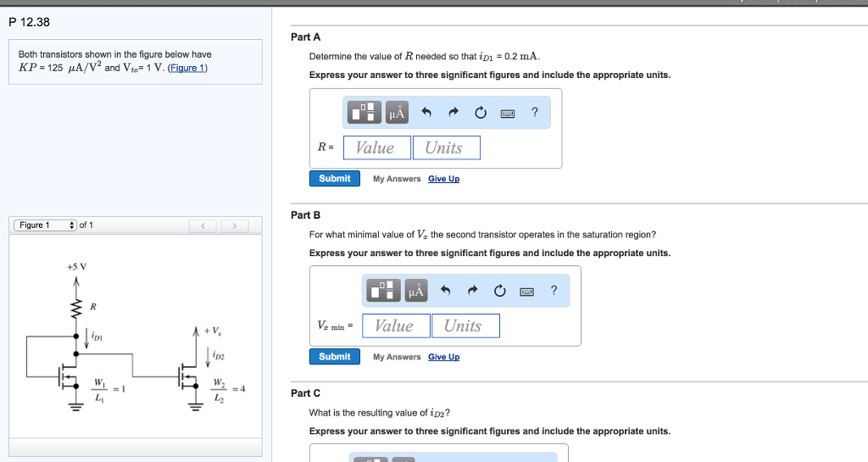Click the Part A heading
Viewport: 868px width, 462px height.
[305, 37]
